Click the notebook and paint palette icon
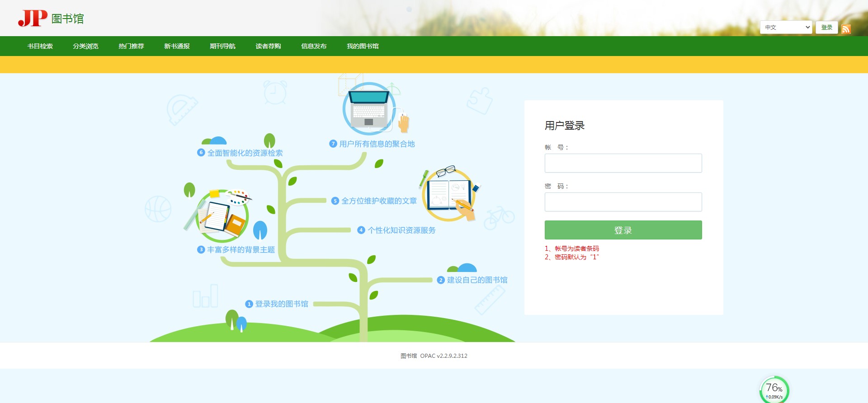This screenshot has height=403, width=868. point(222,216)
